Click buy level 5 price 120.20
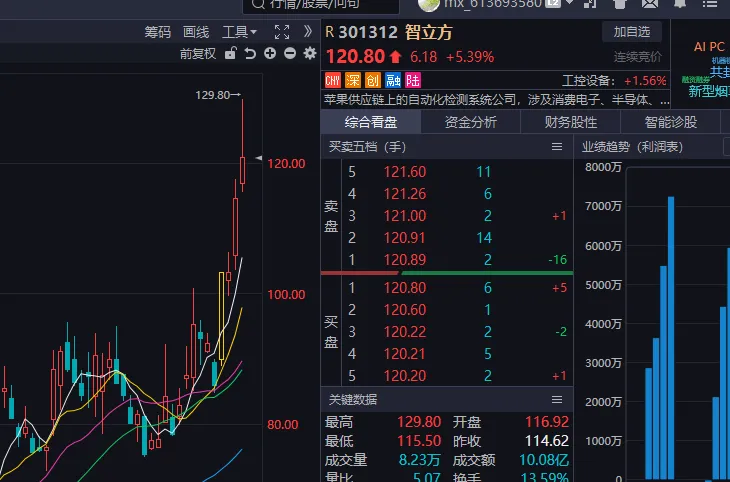 pos(405,376)
